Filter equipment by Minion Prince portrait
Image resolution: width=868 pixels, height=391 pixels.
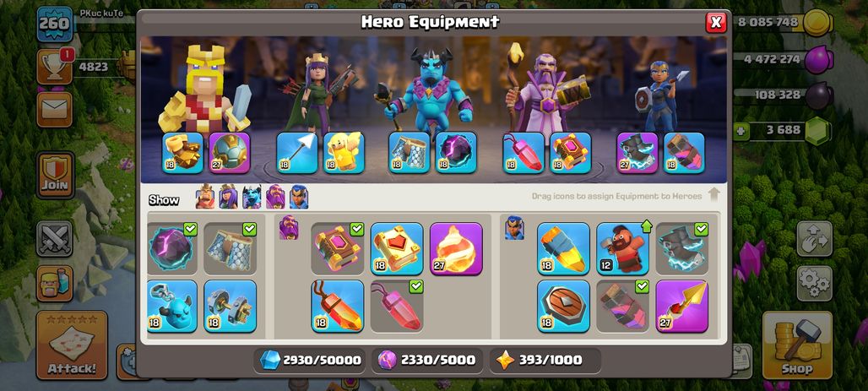252,197
